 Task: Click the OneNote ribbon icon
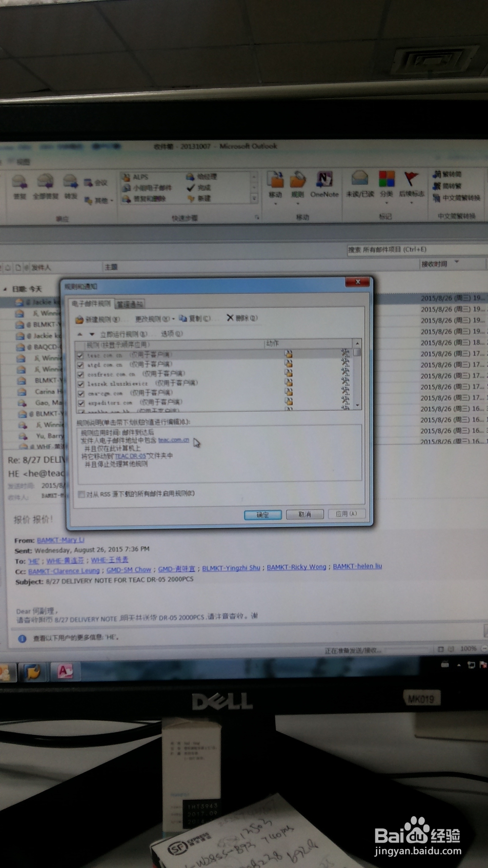(x=324, y=185)
